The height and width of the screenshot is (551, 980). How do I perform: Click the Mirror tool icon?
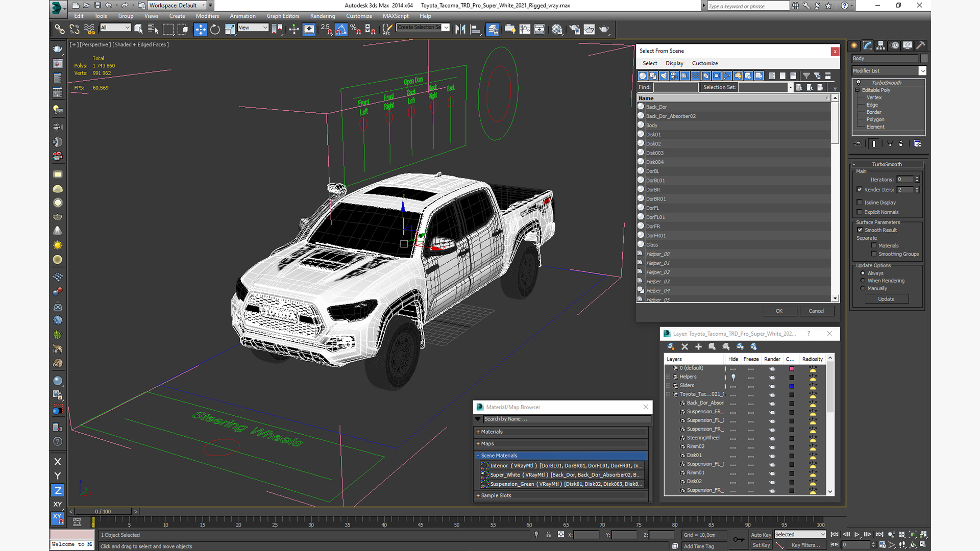(460, 30)
